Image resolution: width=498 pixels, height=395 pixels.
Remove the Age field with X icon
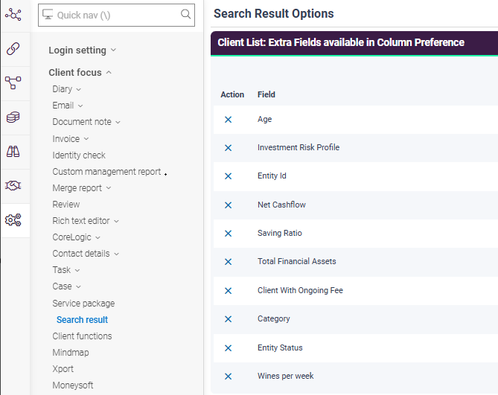[x=228, y=119]
